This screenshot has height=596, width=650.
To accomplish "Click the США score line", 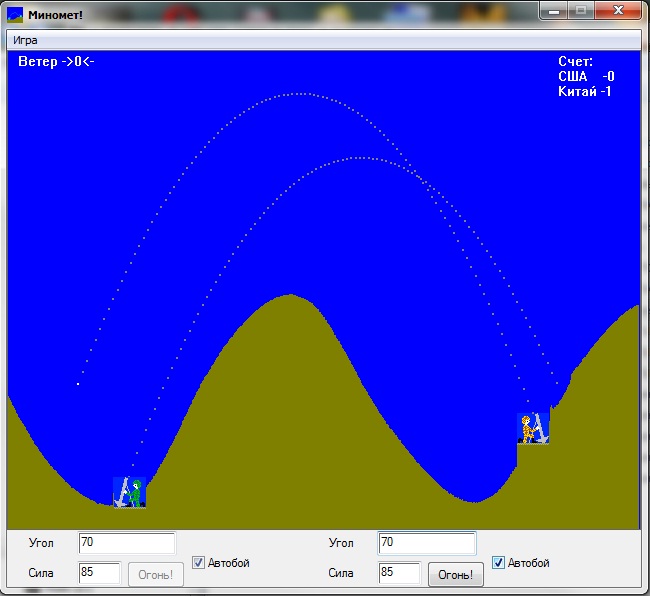I will (x=586, y=77).
